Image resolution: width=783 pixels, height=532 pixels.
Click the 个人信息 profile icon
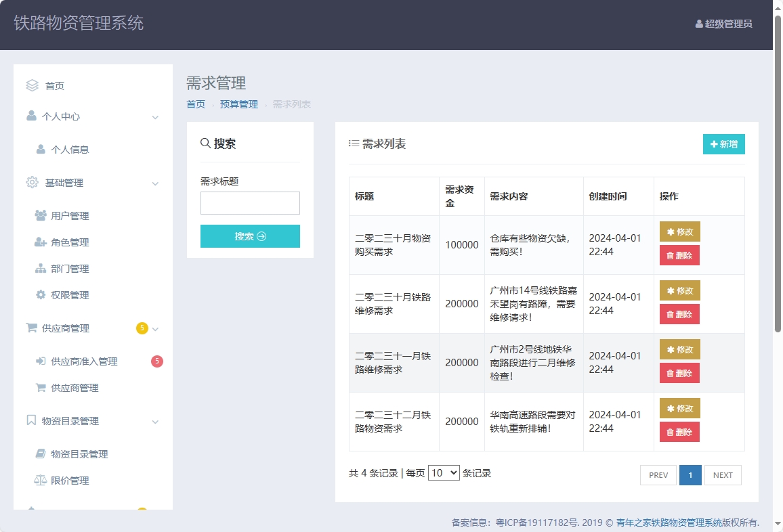[x=41, y=150]
